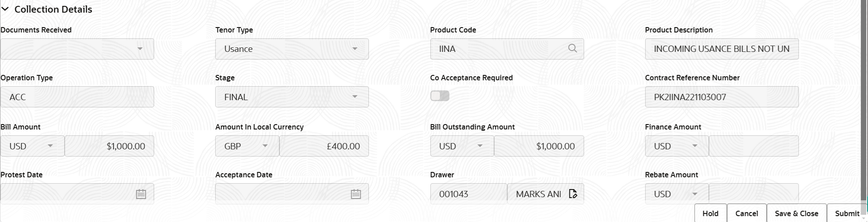Click the Finance Amount value field
This screenshot has width=868, height=222.
(x=754, y=146)
